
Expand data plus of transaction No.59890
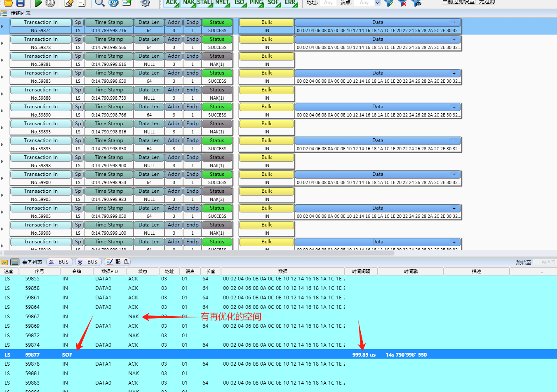[x=454, y=107]
